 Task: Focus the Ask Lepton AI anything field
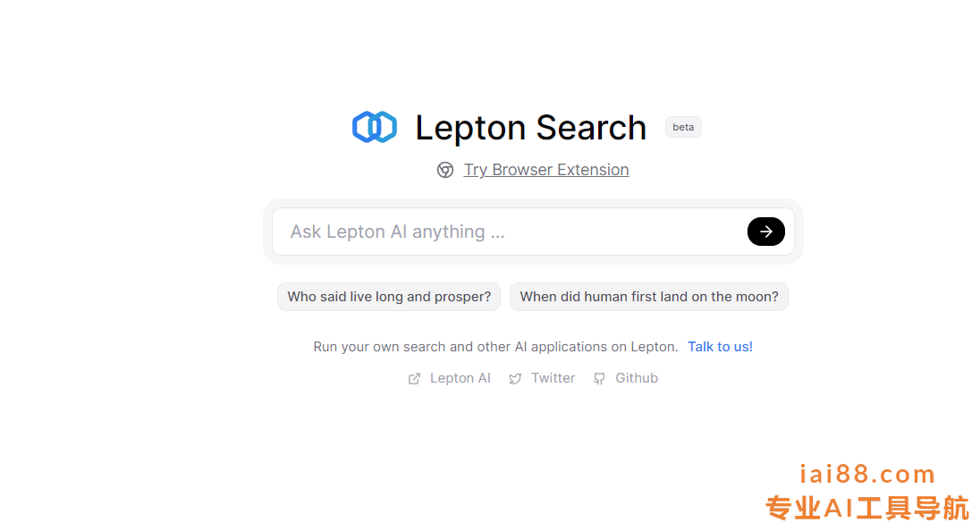click(x=510, y=232)
